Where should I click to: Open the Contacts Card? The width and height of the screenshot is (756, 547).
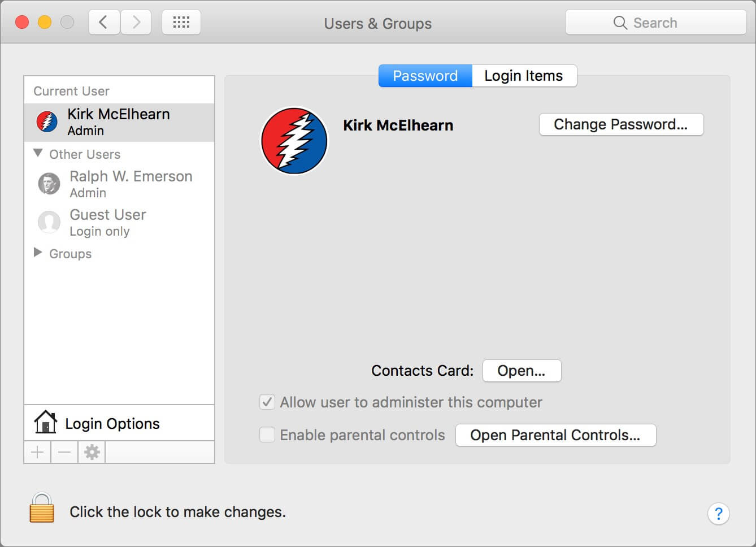[x=522, y=371]
